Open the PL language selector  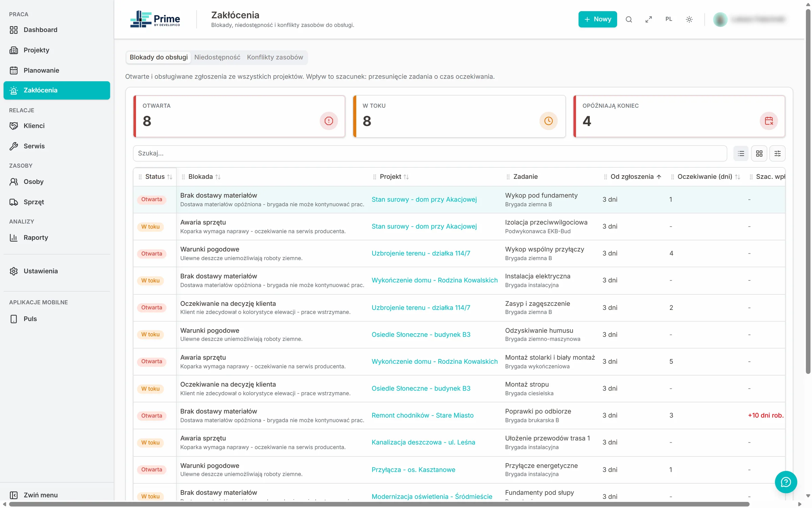669,19
